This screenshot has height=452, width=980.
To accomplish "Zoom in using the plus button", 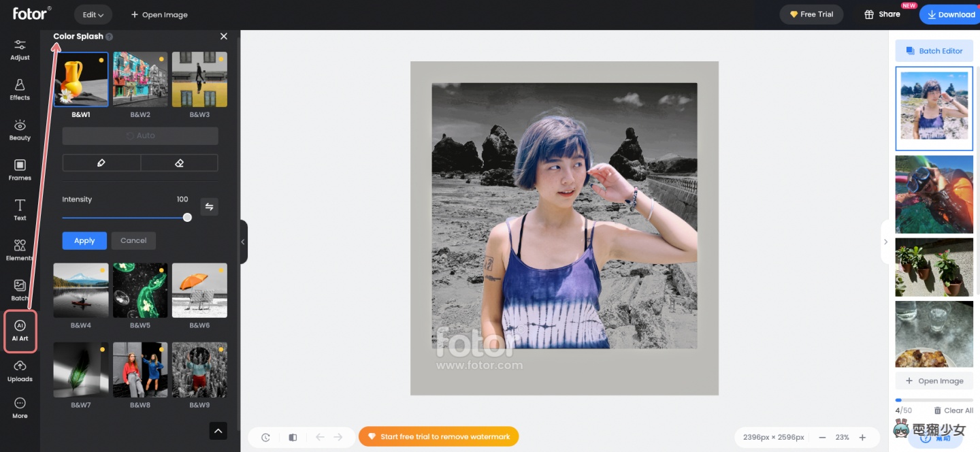I will [x=862, y=437].
